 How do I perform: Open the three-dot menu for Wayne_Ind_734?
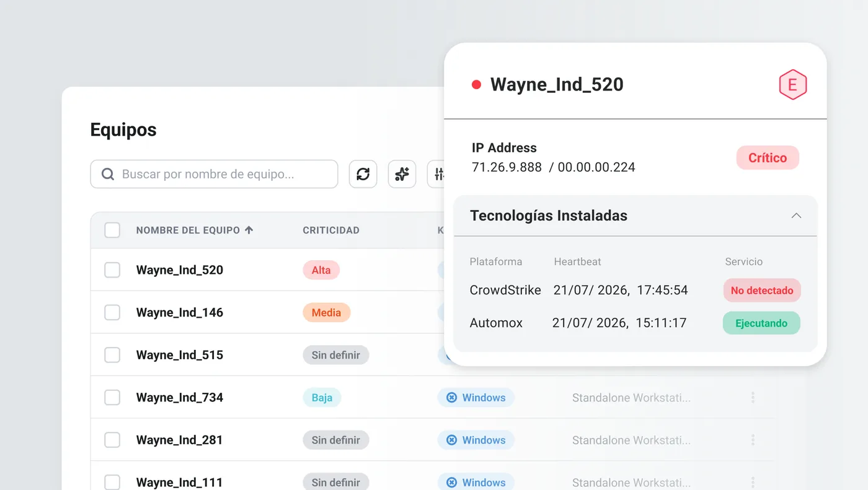[x=753, y=398]
